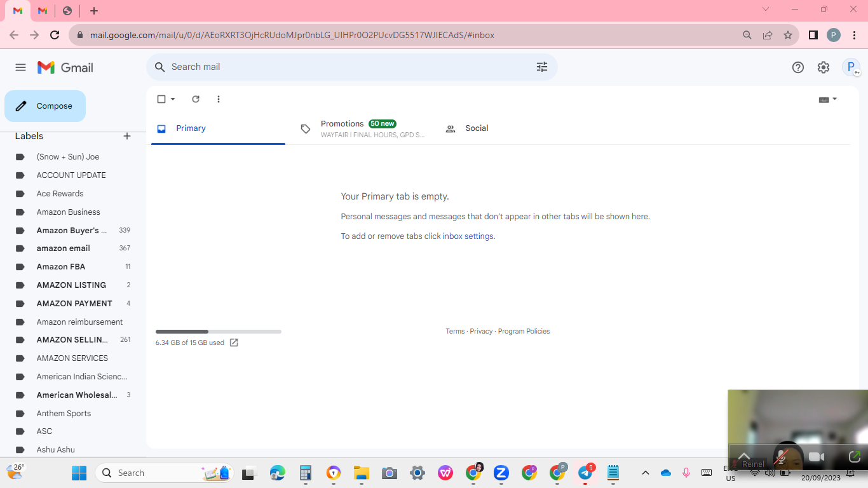The height and width of the screenshot is (488, 868).
Task: Open the Gmail main menu hamburger
Action: coord(20,67)
